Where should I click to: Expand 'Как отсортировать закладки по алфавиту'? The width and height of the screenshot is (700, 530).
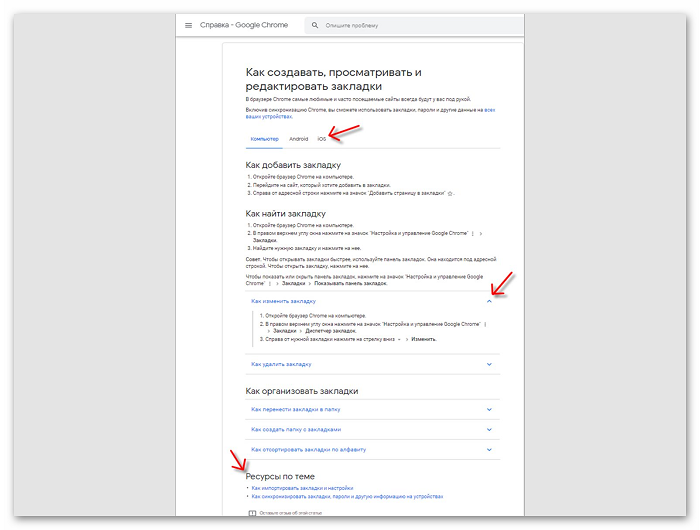pyautogui.click(x=372, y=450)
